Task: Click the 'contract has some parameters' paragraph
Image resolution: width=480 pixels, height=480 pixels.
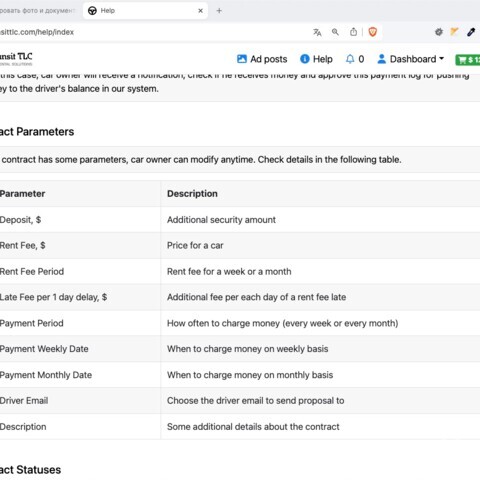Action: (x=201, y=159)
